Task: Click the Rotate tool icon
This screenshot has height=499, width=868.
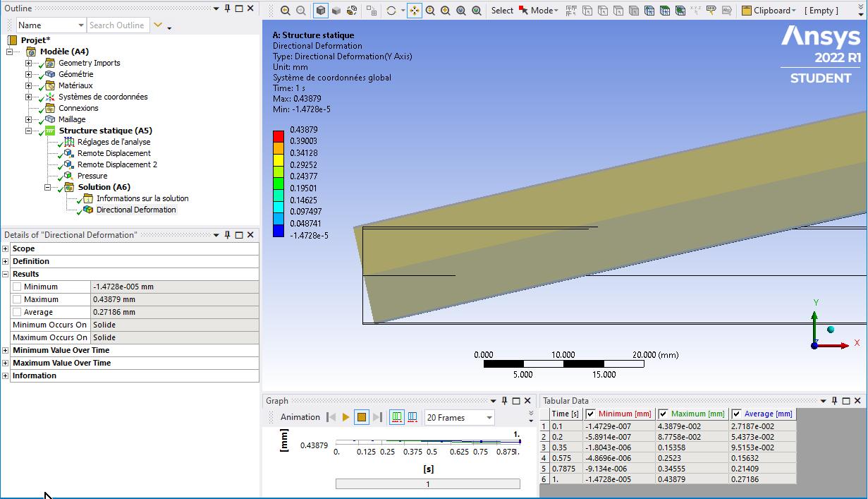Action: coord(391,11)
